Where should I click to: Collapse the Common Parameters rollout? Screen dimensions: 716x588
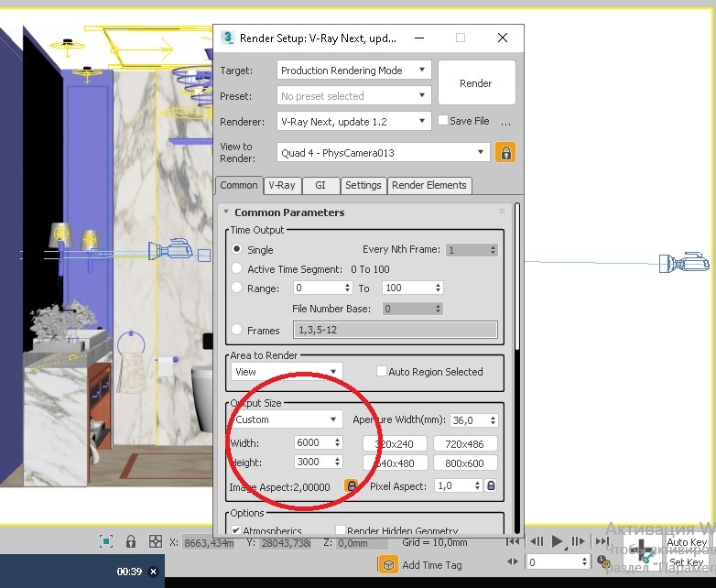click(x=225, y=212)
